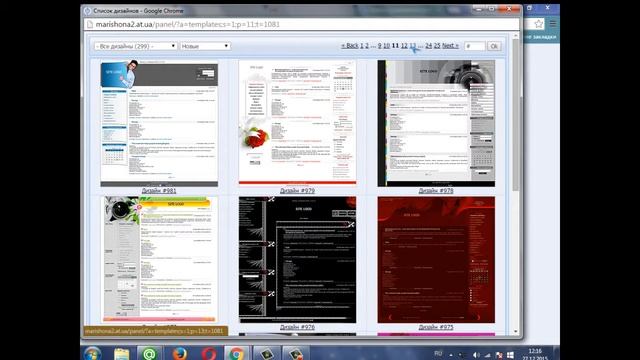
Task: Click the Ok button next to page field
Action: pyautogui.click(x=494, y=46)
